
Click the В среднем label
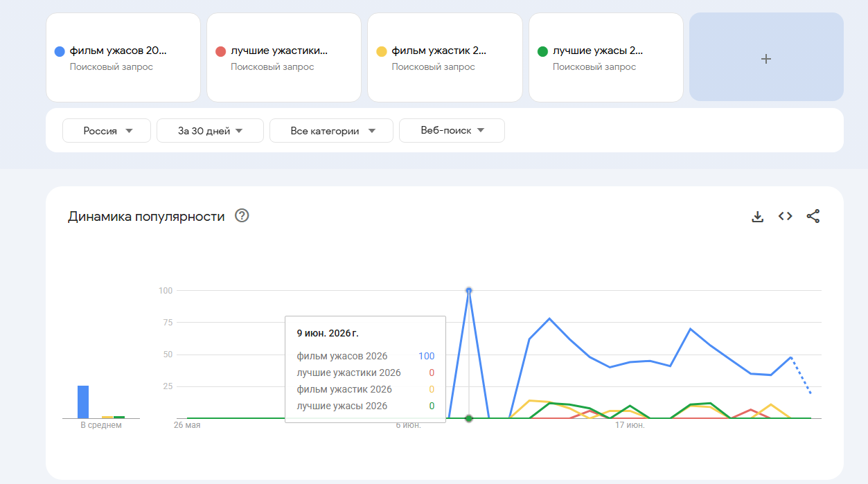101,425
